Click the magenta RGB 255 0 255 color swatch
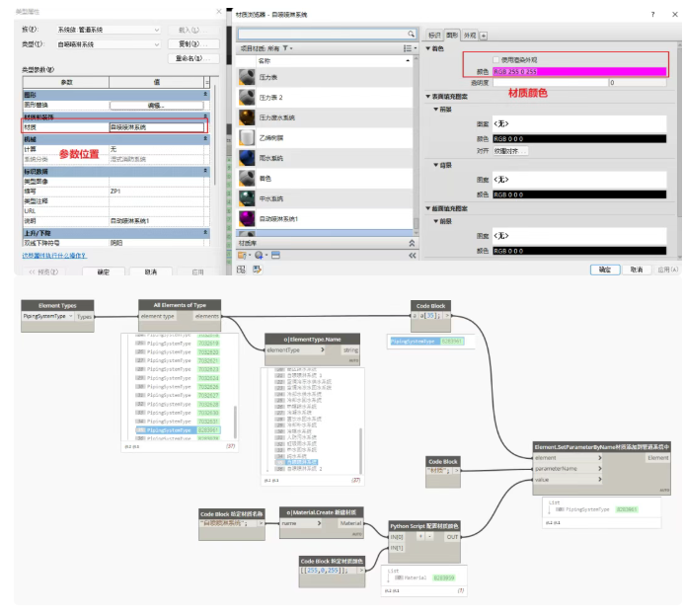The height and width of the screenshot is (616, 684). point(579,71)
